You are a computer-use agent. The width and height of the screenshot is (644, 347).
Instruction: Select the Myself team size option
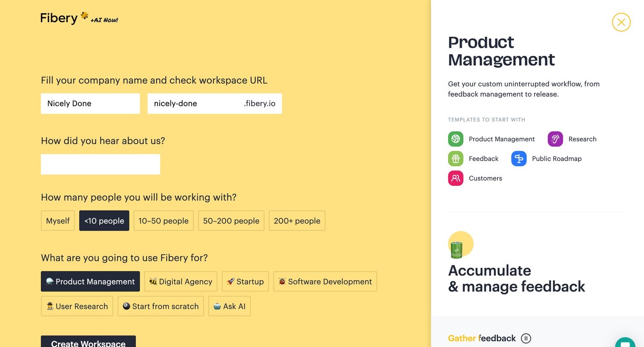58,221
